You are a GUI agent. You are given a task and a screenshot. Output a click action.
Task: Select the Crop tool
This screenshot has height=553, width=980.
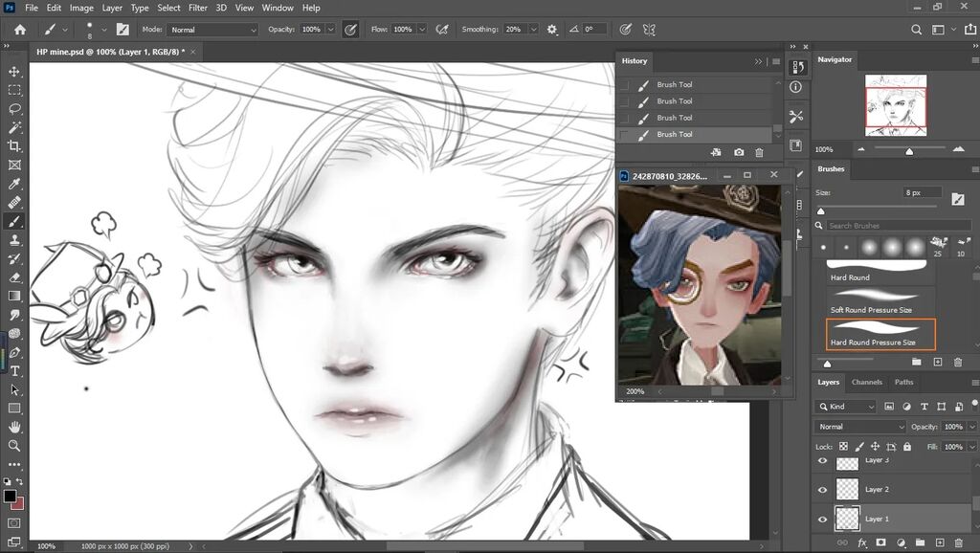(14, 146)
